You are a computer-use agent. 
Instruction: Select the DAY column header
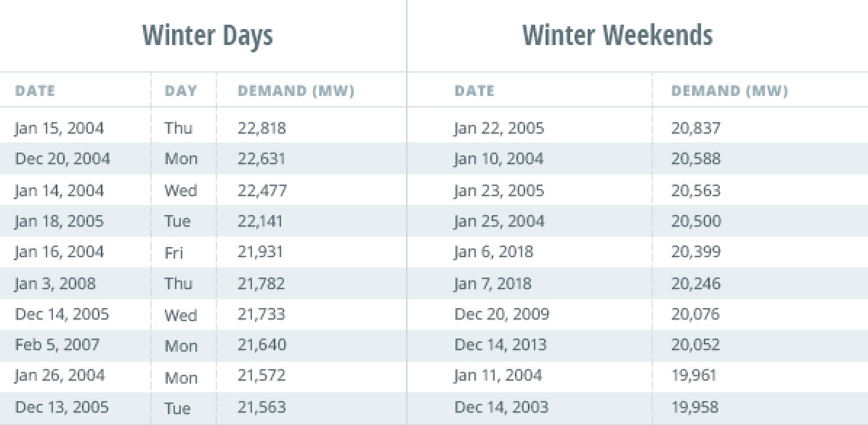coord(181,92)
